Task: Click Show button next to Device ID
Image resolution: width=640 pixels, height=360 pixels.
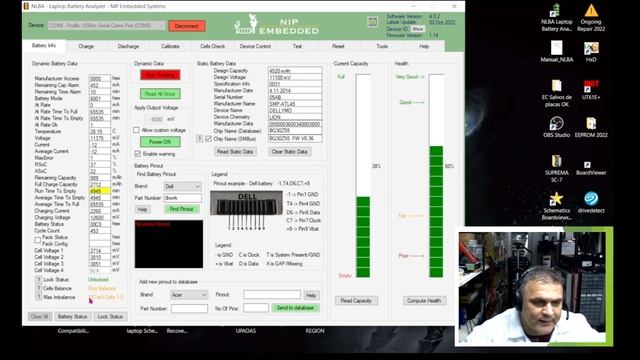Action: (418, 29)
